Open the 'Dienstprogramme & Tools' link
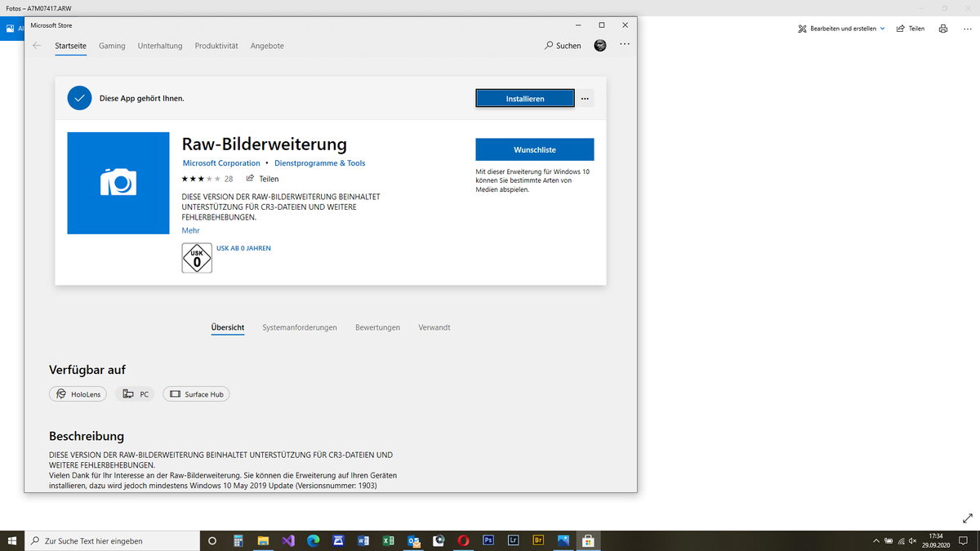Image resolution: width=980 pixels, height=551 pixels. (320, 162)
